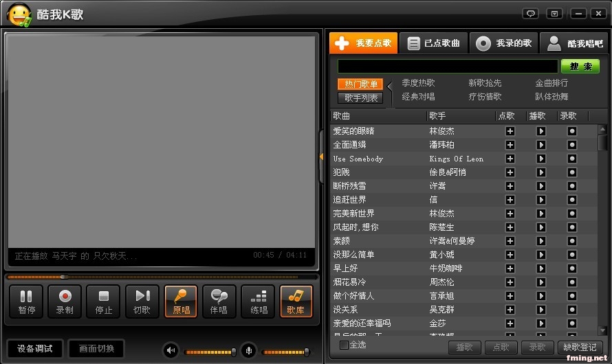Open the feedback chat bubble icon
Screen dimensions: 612x364
coord(530,14)
